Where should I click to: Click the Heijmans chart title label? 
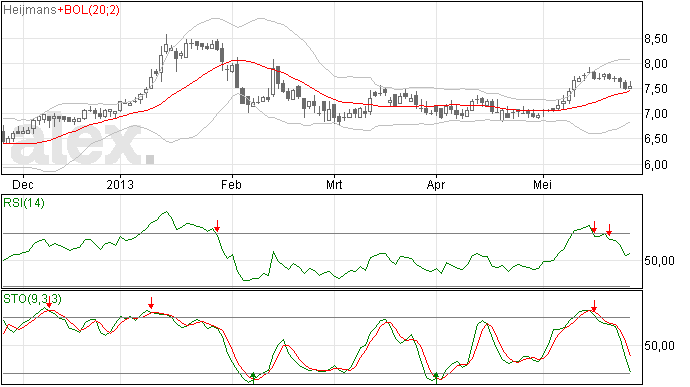click(x=29, y=10)
